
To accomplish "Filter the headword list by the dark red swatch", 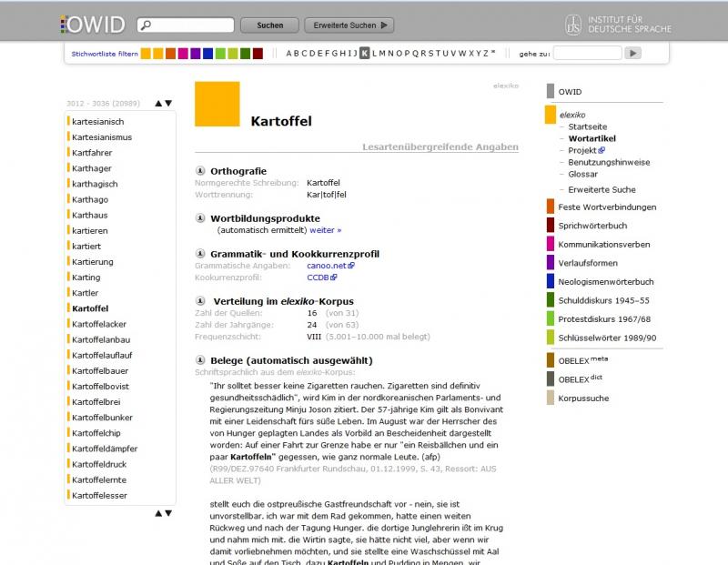I will (258, 54).
